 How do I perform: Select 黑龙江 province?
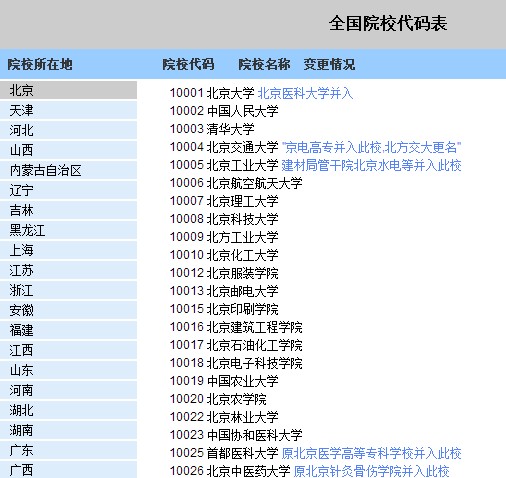click(68, 230)
